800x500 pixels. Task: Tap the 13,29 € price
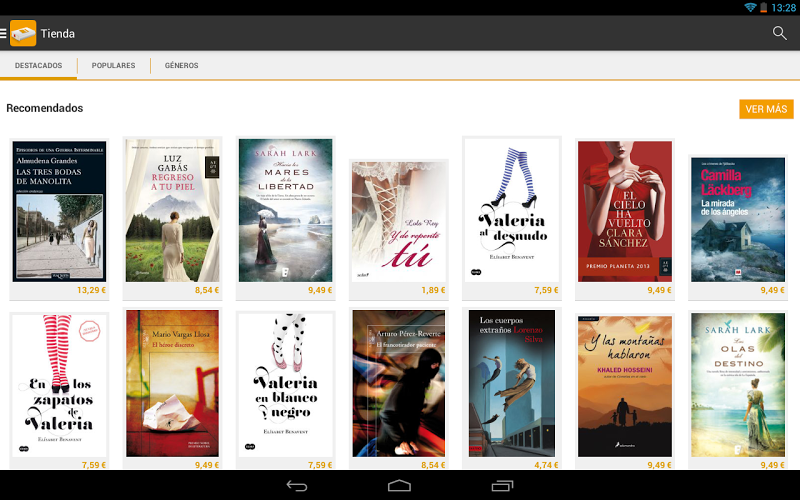tap(91, 290)
